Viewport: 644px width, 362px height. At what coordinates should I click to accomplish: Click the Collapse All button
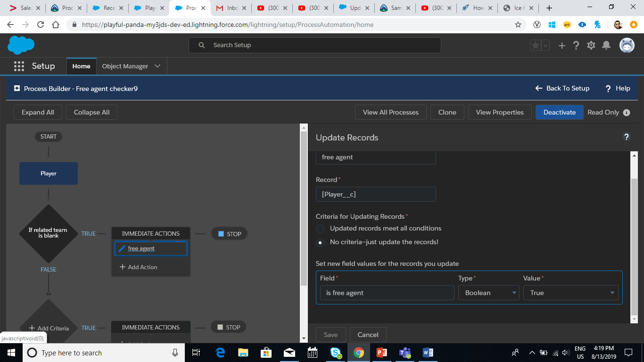click(91, 112)
